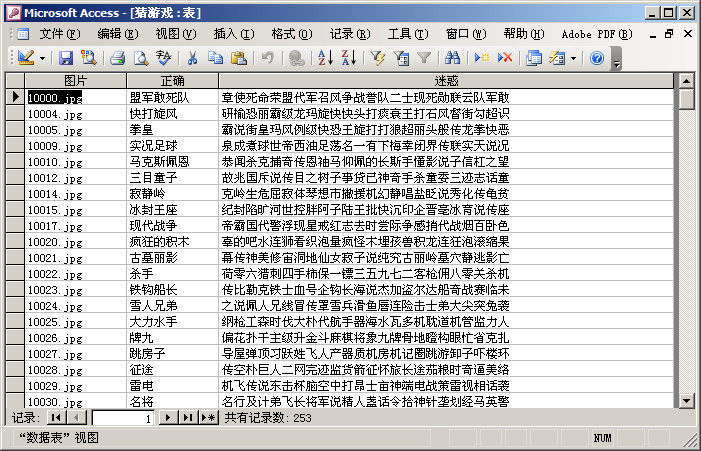
Task: Click the cell 铁钩船长
Action: tap(173, 290)
